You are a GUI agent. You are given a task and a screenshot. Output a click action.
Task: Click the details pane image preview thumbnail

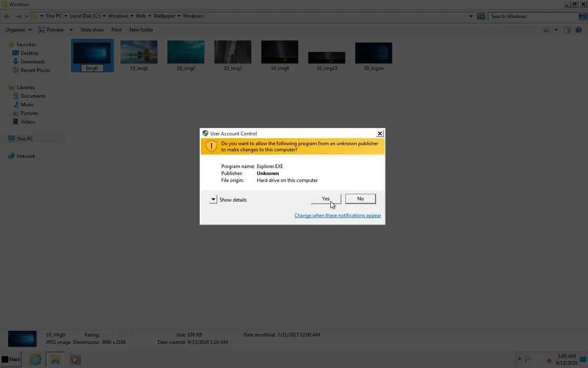click(22, 339)
